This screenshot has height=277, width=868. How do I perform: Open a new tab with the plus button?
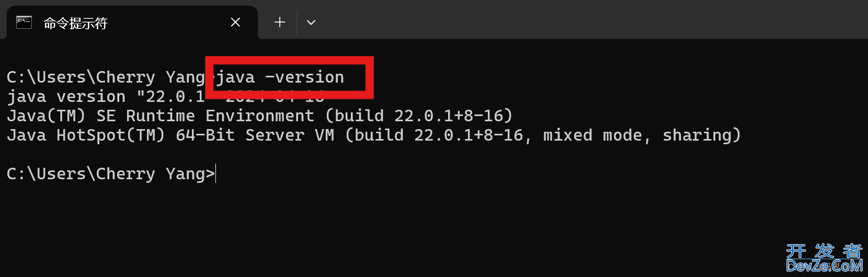point(280,22)
